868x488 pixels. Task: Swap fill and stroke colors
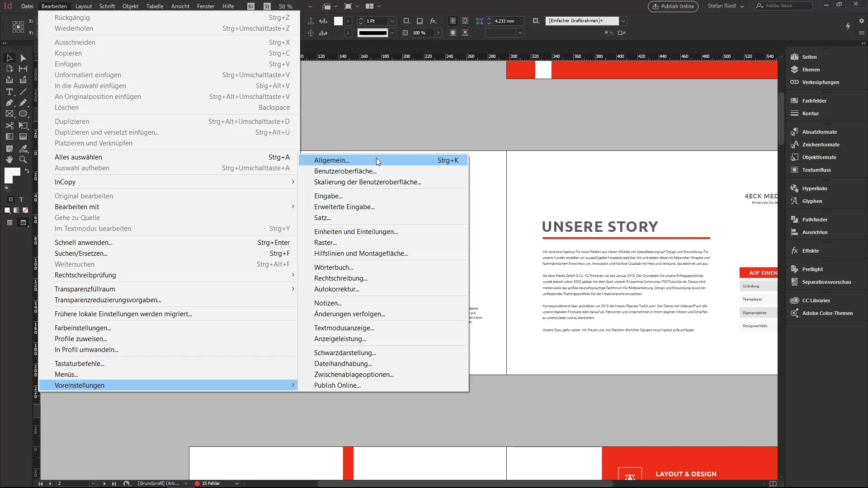point(27,171)
